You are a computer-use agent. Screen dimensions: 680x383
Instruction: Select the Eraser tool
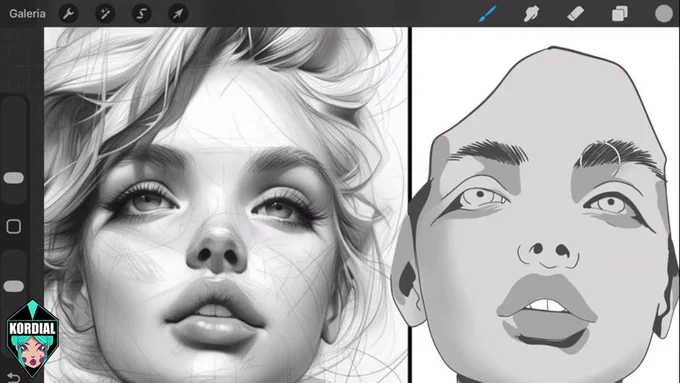(x=575, y=14)
